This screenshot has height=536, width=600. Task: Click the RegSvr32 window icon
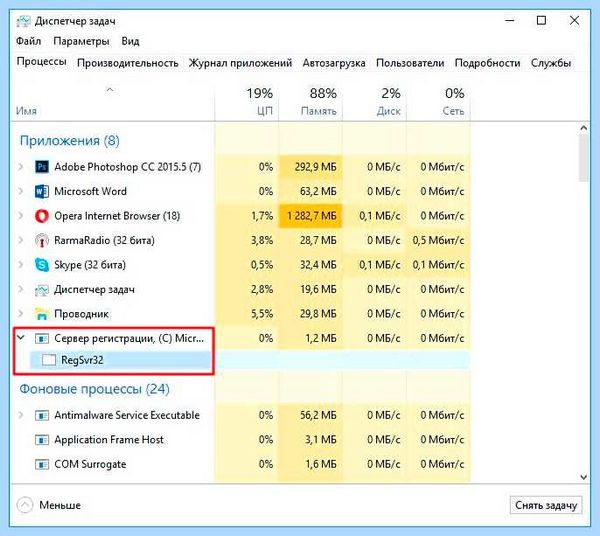pos(49,360)
